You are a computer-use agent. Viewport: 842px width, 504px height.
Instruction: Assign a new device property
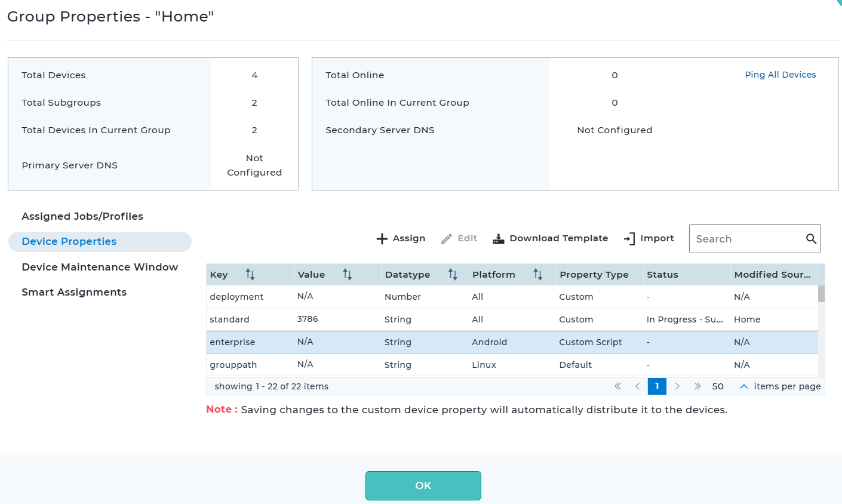(401, 238)
